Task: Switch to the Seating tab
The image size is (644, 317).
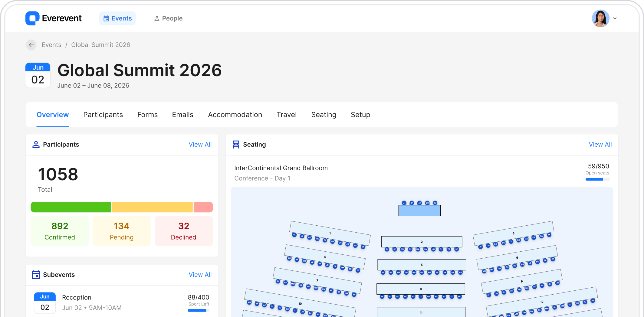Action: coord(324,115)
